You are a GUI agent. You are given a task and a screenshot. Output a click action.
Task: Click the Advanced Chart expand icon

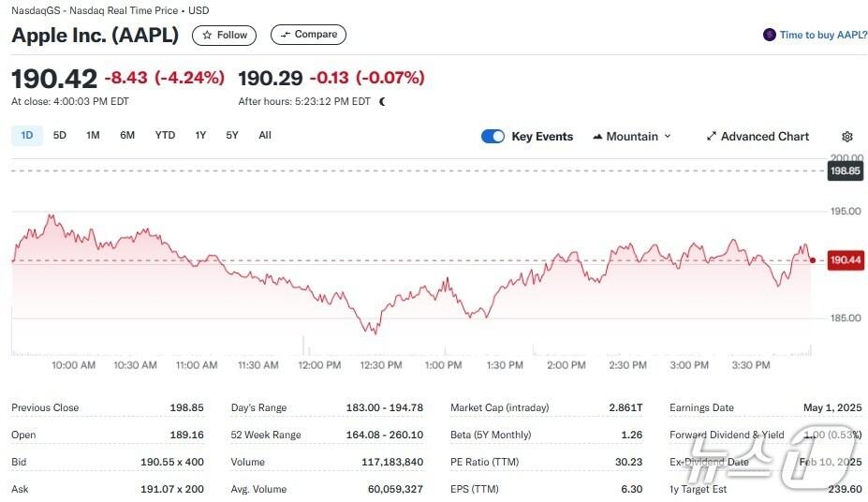point(712,137)
